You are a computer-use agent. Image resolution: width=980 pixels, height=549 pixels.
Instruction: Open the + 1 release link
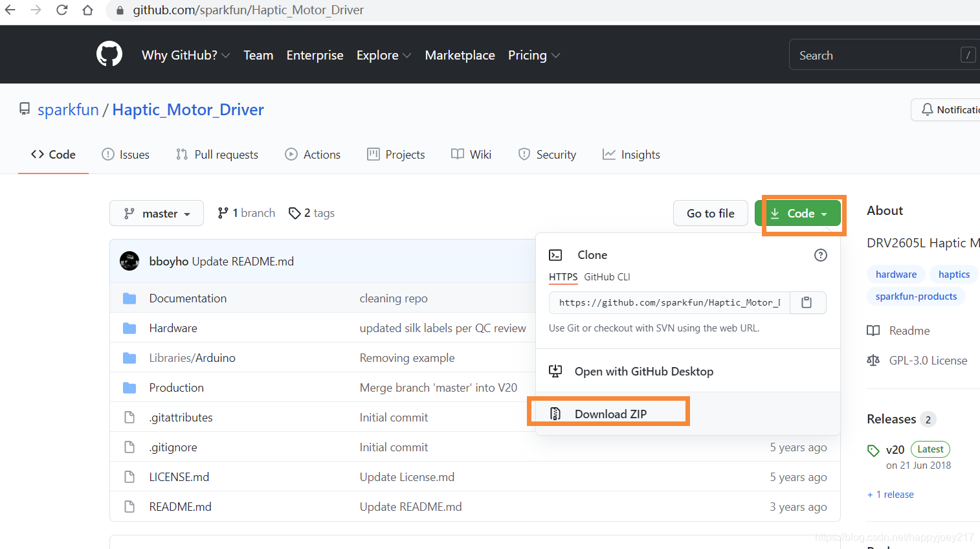pyautogui.click(x=891, y=494)
